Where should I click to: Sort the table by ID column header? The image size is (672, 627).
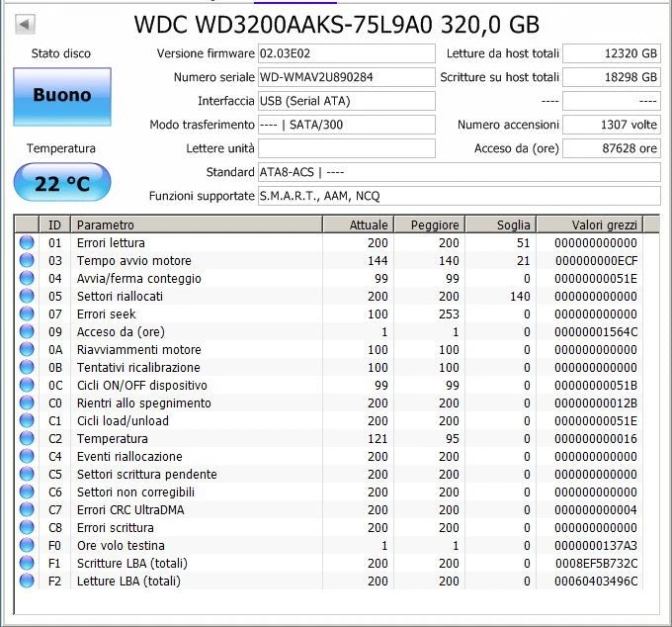(55, 224)
